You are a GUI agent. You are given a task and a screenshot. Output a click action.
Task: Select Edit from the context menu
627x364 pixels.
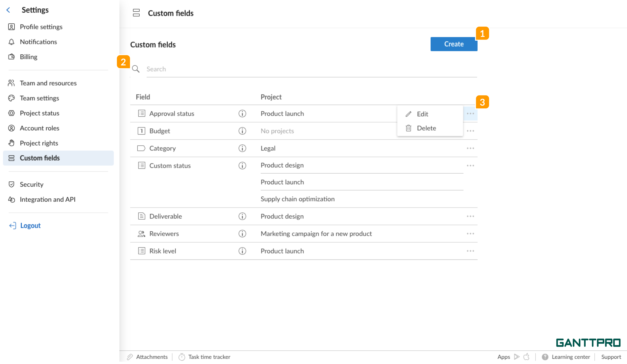[422, 114]
